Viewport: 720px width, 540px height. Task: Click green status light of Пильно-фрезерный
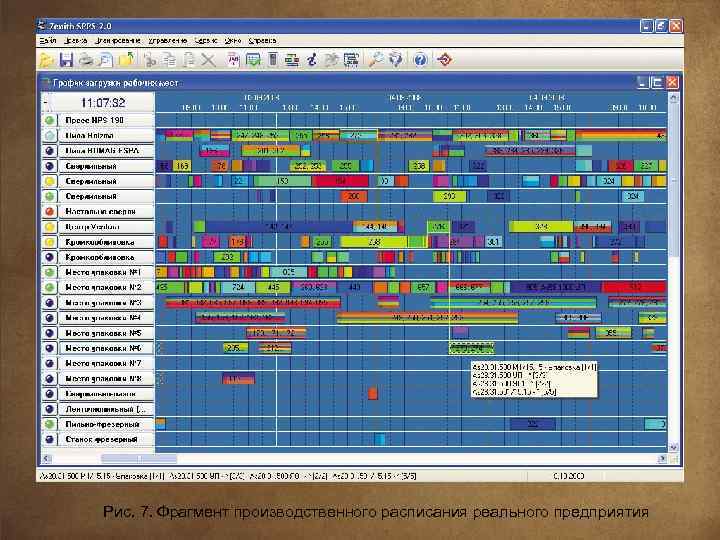tap(49, 424)
